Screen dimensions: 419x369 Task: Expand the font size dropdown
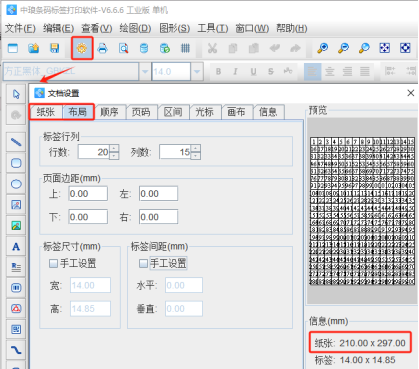point(197,71)
